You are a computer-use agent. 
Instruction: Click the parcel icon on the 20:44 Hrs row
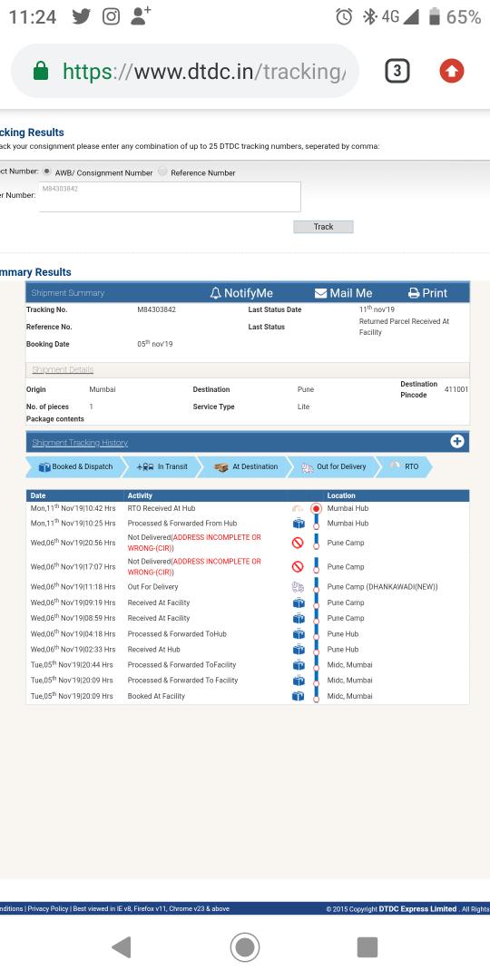pyautogui.click(x=299, y=665)
